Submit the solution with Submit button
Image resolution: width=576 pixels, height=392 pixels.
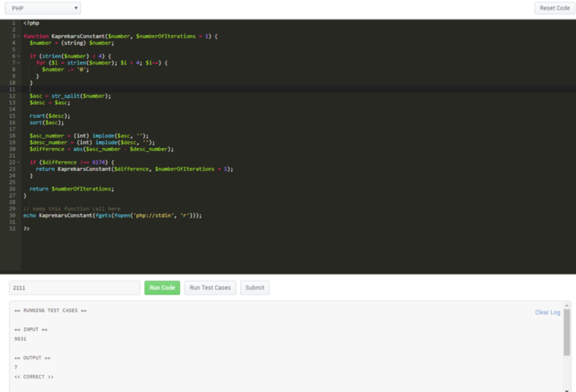255,288
